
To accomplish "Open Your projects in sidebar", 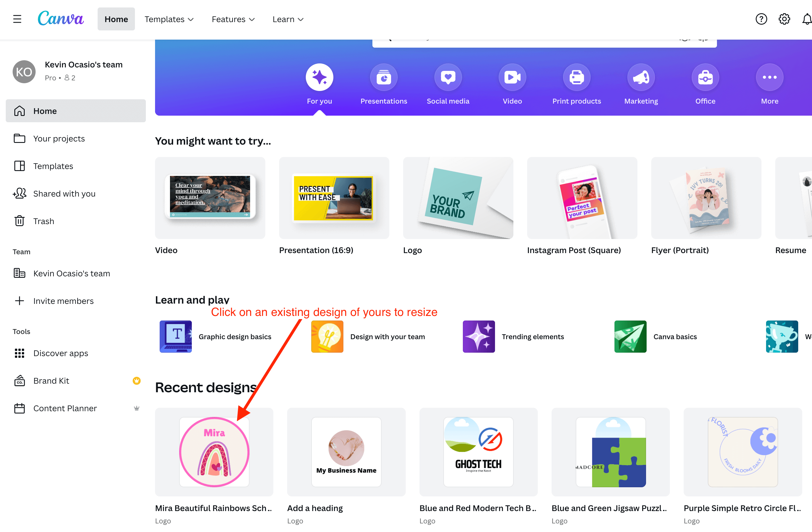I will click(x=59, y=139).
